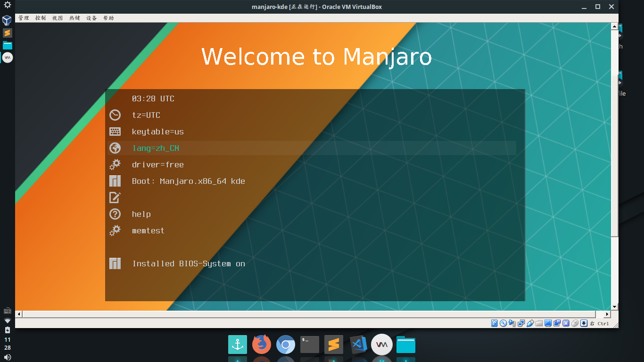Open the shared folders status icon

tap(539, 323)
